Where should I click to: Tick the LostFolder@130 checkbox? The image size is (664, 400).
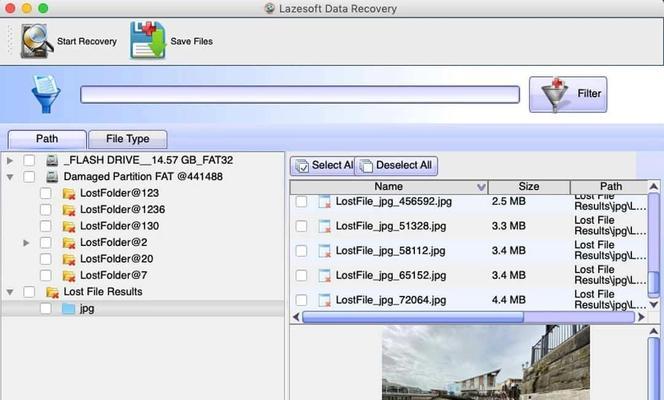click(x=46, y=226)
